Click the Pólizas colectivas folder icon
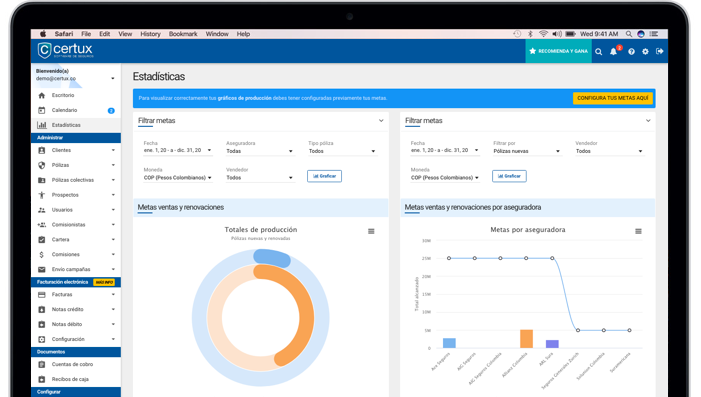Viewport: 701px width, 397px height. (x=42, y=180)
